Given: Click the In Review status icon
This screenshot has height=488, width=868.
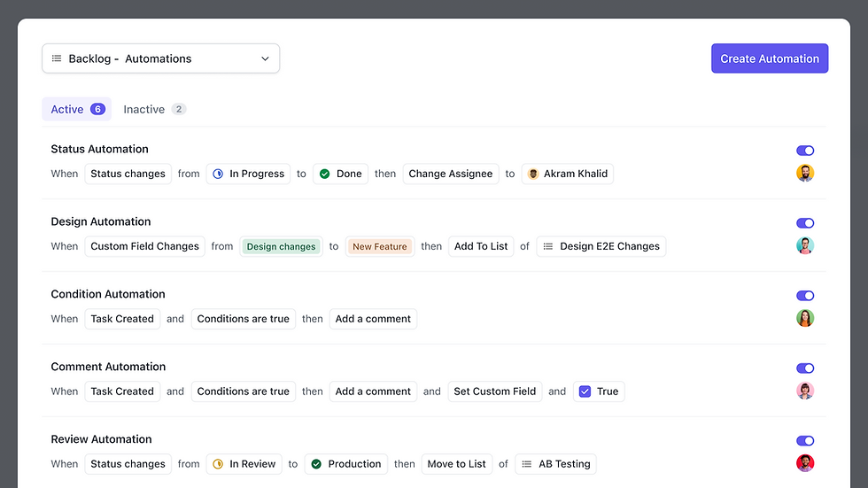Looking at the screenshot, I should 218,464.
